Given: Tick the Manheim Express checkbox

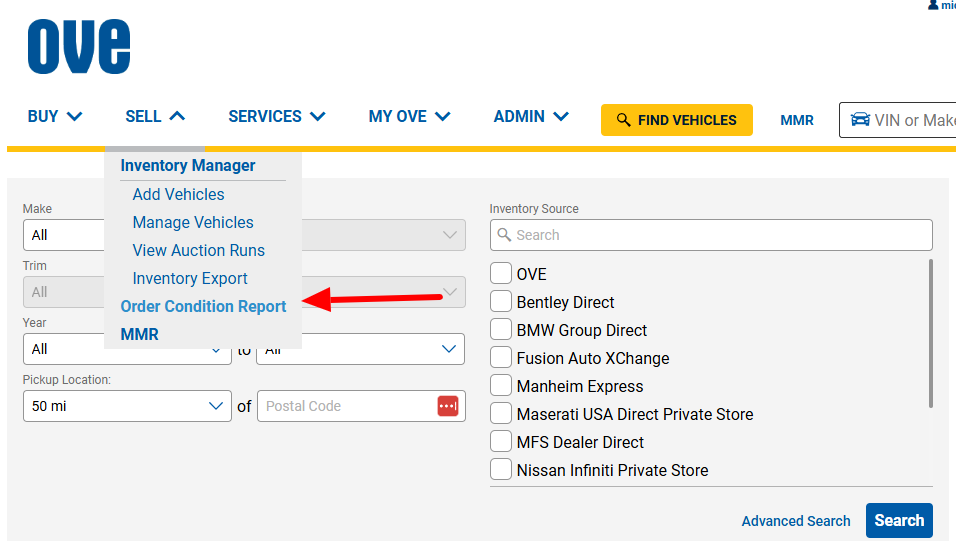Looking at the screenshot, I should click(501, 386).
